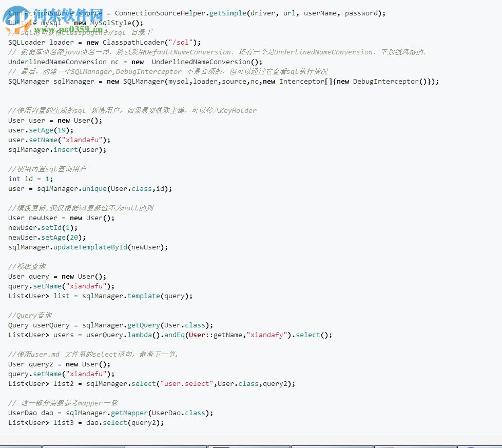Click the 'sqlManager.template(query);' line
The image size is (502, 448).
[x=101, y=296]
